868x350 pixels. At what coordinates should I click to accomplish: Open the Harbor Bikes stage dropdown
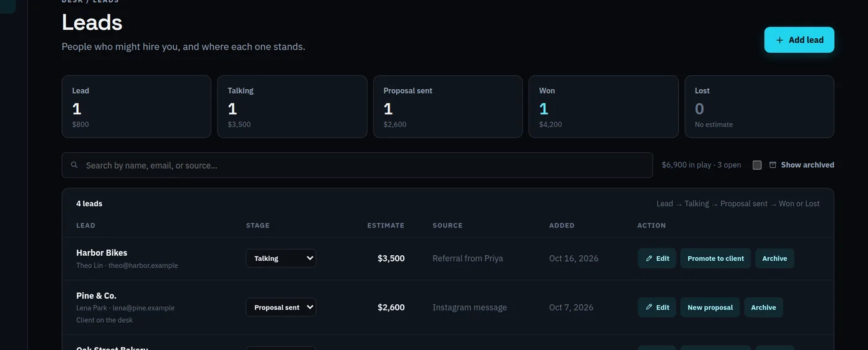(x=281, y=258)
